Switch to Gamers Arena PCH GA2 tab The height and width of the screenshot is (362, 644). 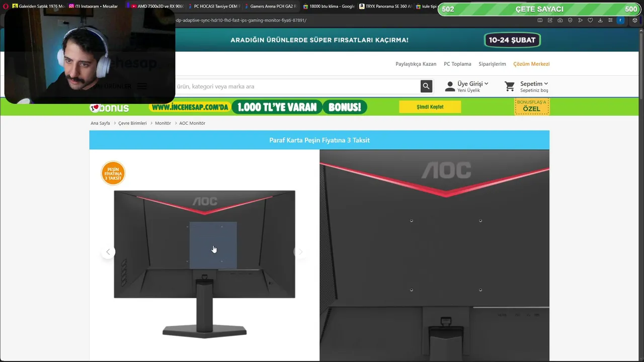270,7
